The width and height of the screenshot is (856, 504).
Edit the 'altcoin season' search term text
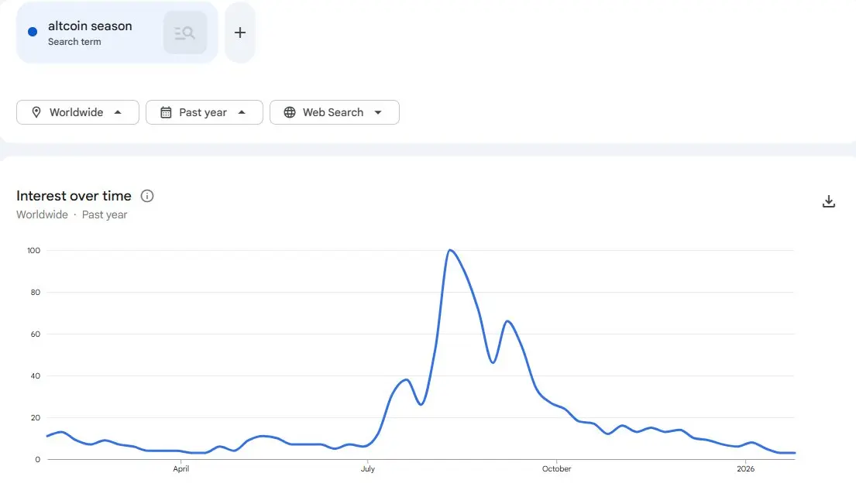[x=90, y=26]
